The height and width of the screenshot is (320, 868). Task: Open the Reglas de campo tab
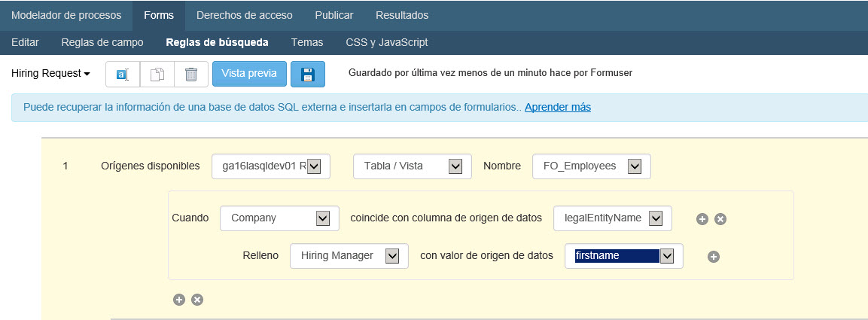pyautogui.click(x=102, y=42)
